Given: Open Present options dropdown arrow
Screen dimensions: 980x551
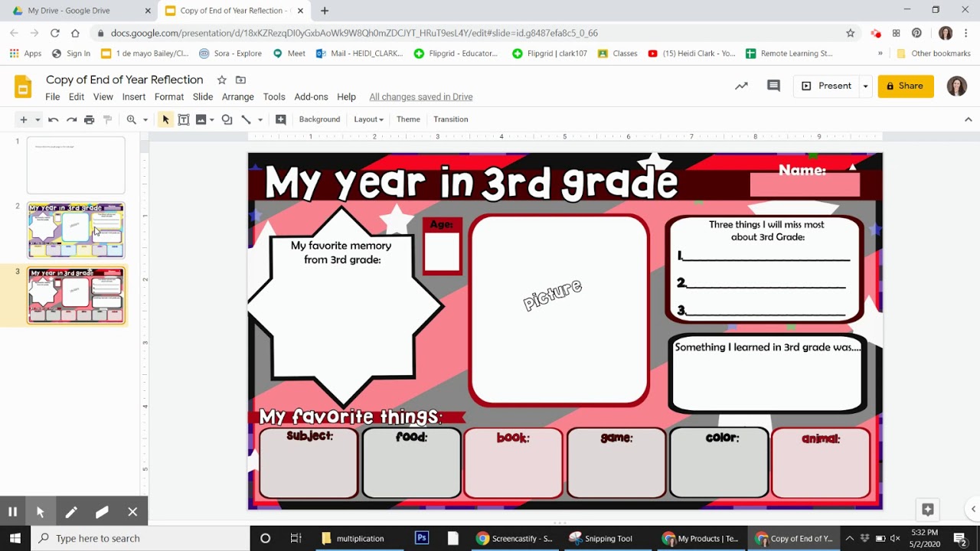Looking at the screenshot, I should [x=865, y=86].
